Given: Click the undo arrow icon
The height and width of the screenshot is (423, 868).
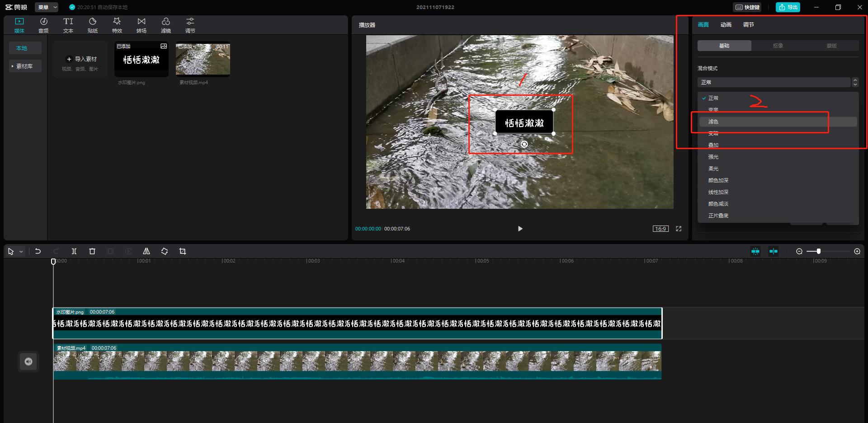Looking at the screenshot, I should [x=38, y=251].
